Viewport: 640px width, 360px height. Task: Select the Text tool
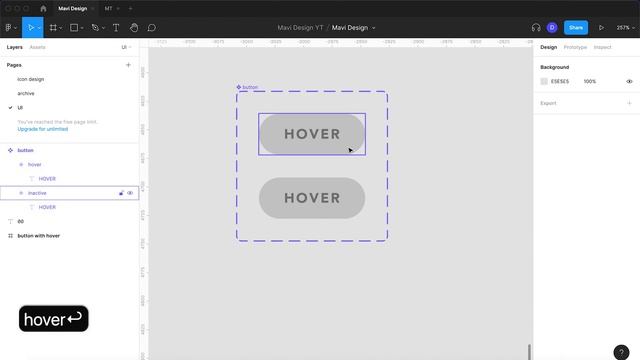[116, 28]
